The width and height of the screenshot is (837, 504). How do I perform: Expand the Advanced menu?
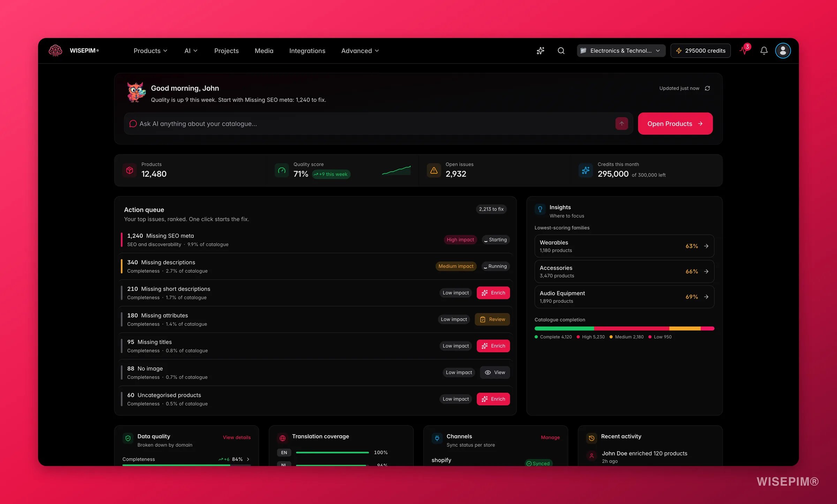360,51
